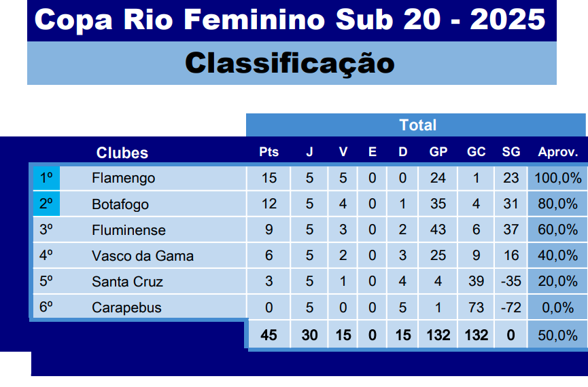Click the Pts column header
Viewport: 588px width, 387px height.
(269, 153)
